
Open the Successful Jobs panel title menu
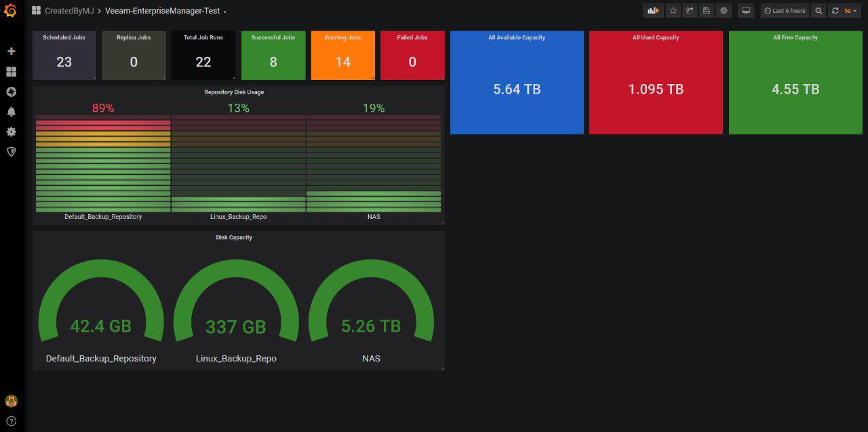(273, 37)
